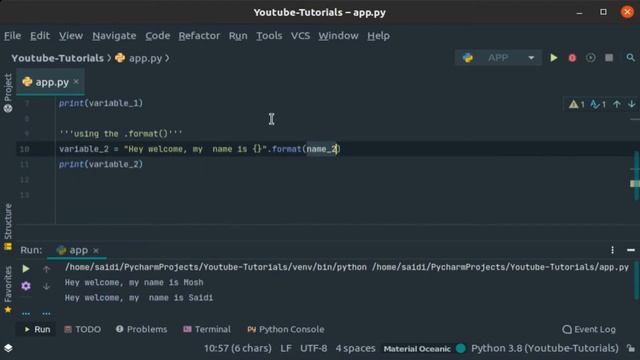The image size is (640, 360).
Task: Go to previous highlighted error arrow
Action: pyautogui.click(x=617, y=104)
